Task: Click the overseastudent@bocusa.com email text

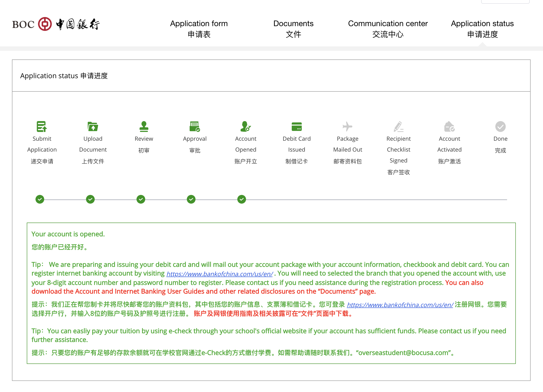Action: click(403, 353)
